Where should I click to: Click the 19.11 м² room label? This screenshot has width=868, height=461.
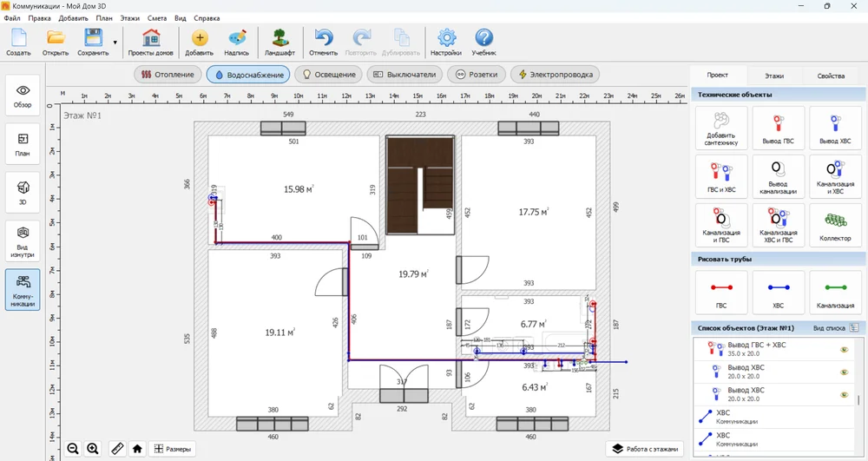[x=279, y=333]
